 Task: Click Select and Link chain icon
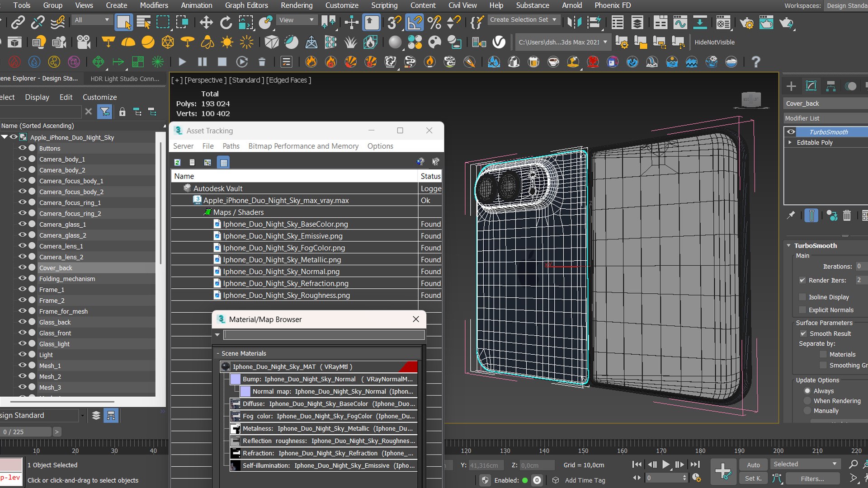pos(18,22)
